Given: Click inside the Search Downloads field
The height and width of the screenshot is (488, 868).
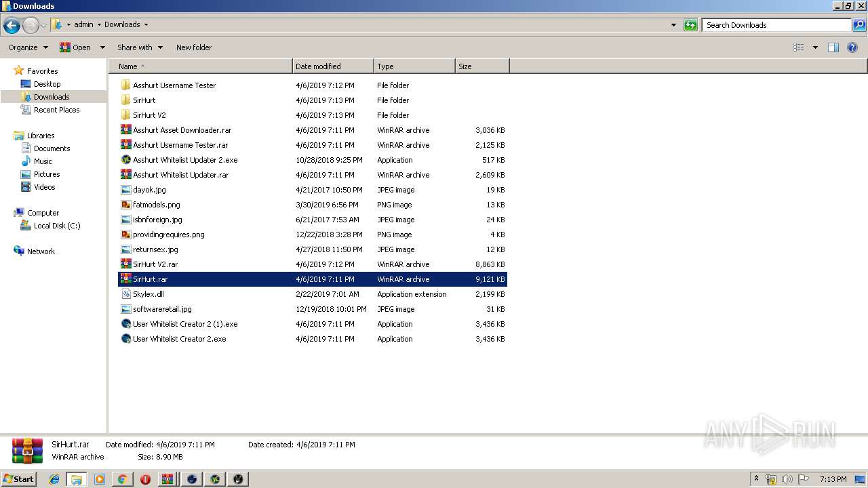Looking at the screenshot, I should 777,25.
